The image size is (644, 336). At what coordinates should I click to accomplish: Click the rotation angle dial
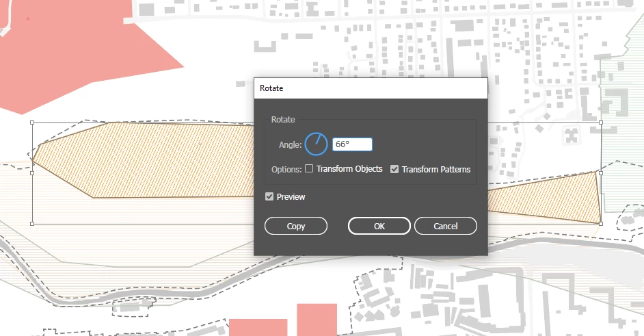pos(317,144)
